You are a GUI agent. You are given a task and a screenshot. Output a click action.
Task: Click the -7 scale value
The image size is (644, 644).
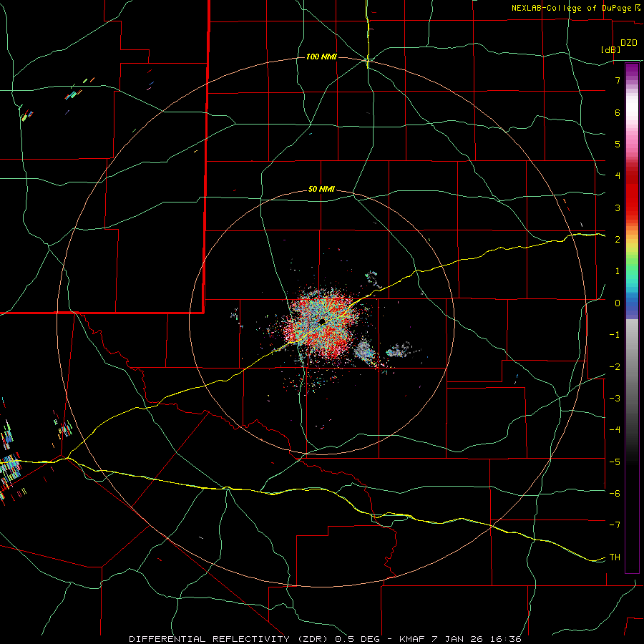pyautogui.click(x=615, y=525)
